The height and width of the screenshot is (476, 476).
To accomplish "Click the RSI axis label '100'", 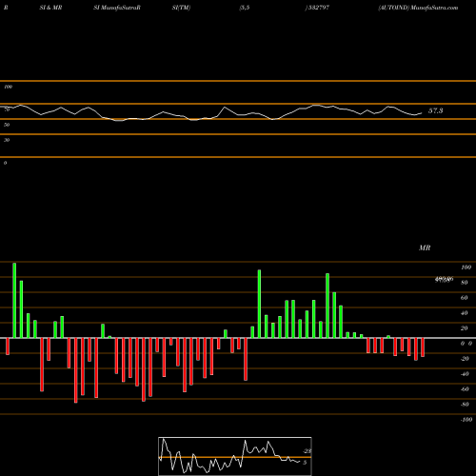I will [x=8, y=87].
